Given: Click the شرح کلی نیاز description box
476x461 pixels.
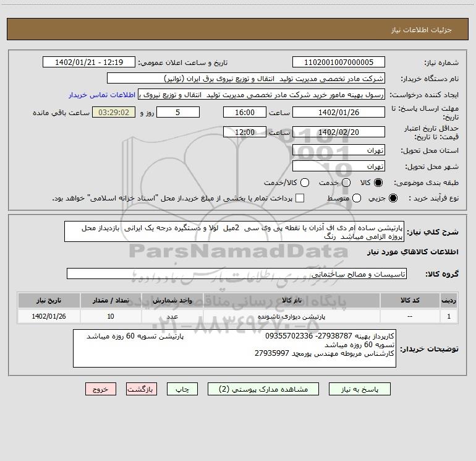Looking at the screenshot, I should [x=234, y=232].
